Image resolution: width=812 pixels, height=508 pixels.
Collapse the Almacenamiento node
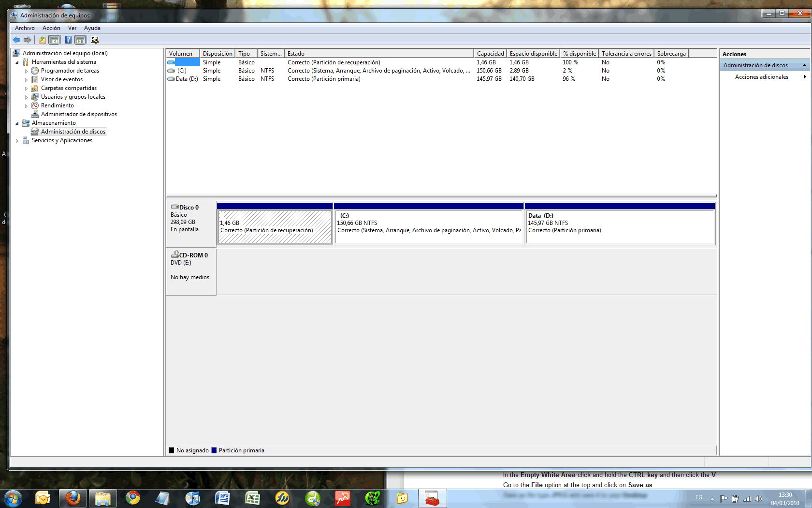pyautogui.click(x=17, y=123)
